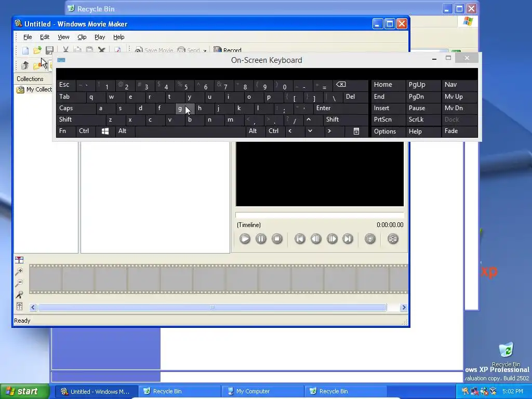This screenshot has height=399, width=532.
Task: Open the File menu
Action: pyautogui.click(x=28, y=37)
